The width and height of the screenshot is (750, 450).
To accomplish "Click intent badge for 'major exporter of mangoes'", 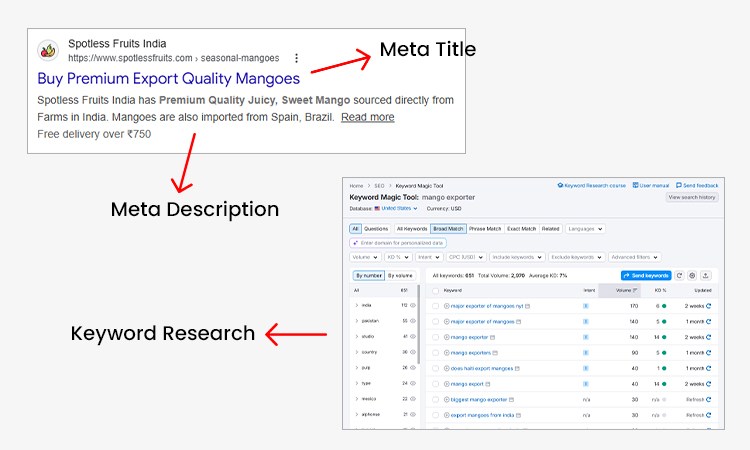I will [586, 322].
